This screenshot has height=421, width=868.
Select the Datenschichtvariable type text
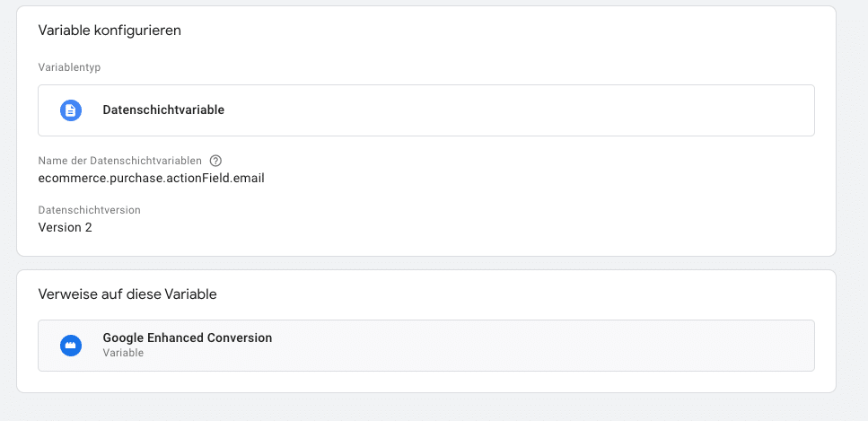(163, 110)
